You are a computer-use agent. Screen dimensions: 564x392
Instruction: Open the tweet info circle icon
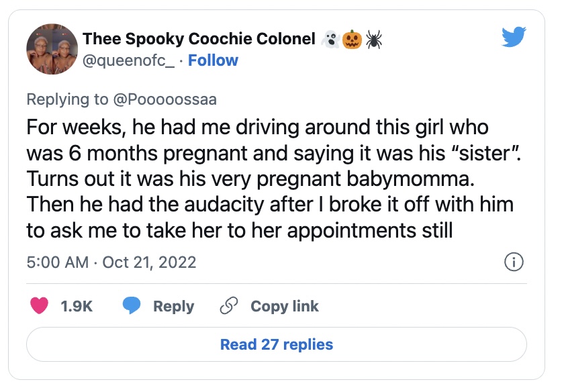point(514,262)
